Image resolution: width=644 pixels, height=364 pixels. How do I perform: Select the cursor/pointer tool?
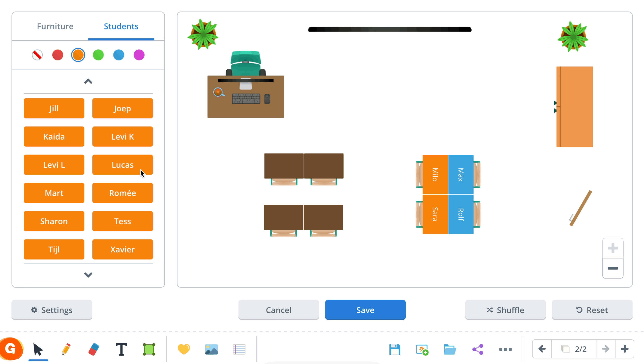(38, 350)
